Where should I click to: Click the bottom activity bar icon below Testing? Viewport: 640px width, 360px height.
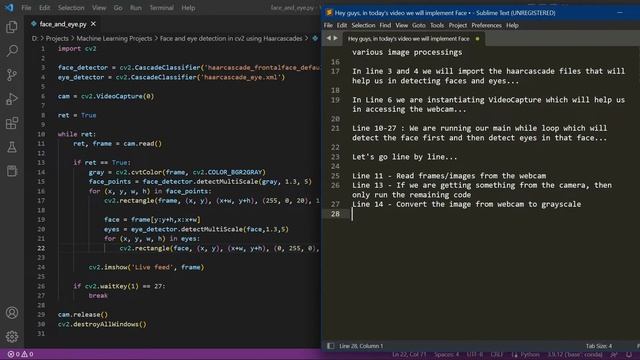coord(12,171)
